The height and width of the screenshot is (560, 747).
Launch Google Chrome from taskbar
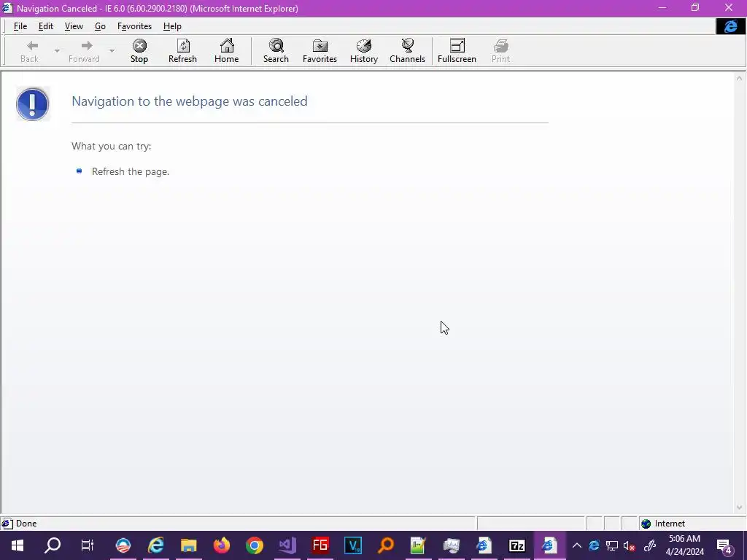[255, 545]
